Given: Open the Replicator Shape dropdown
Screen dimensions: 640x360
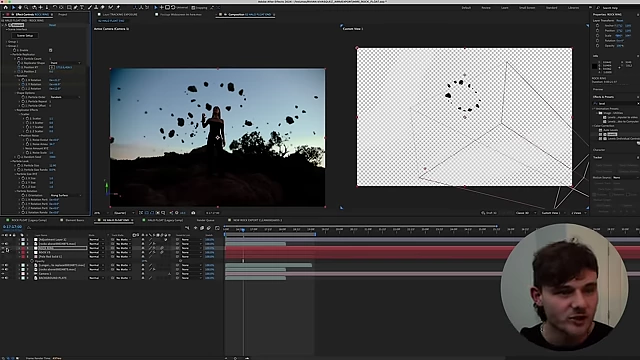Looking at the screenshot, I should [65, 63].
